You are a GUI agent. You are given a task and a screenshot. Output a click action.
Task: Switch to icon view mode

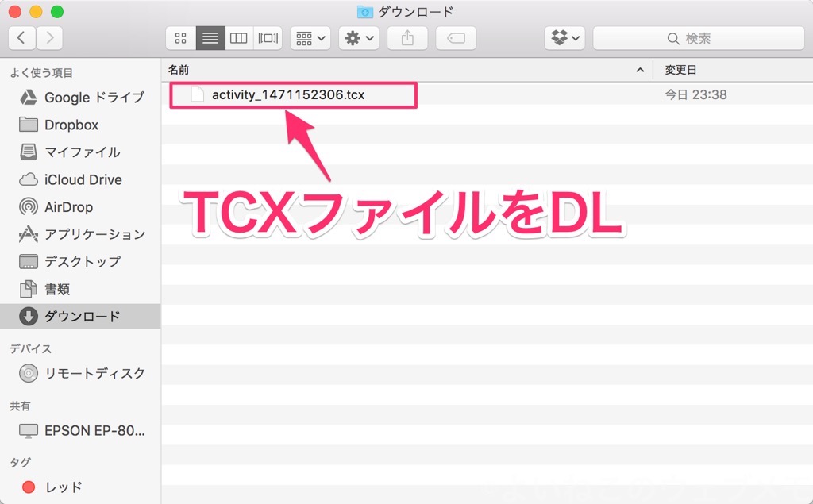pos(180,38)
